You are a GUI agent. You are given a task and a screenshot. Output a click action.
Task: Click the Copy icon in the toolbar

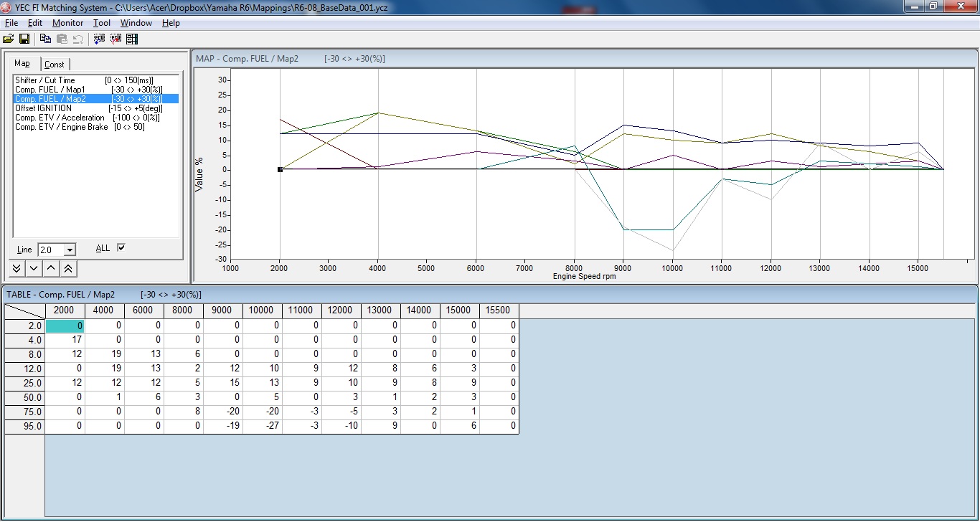tap(45, 39)
